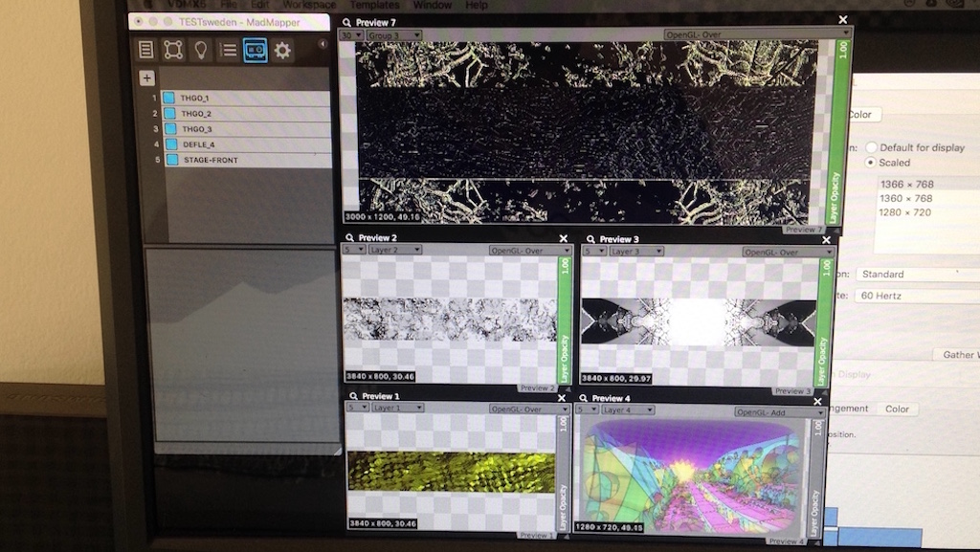This screenshot has height=552, width=980.
Task: Click the colorful Preview 4 video thumbnail
Action: (691, 477)
